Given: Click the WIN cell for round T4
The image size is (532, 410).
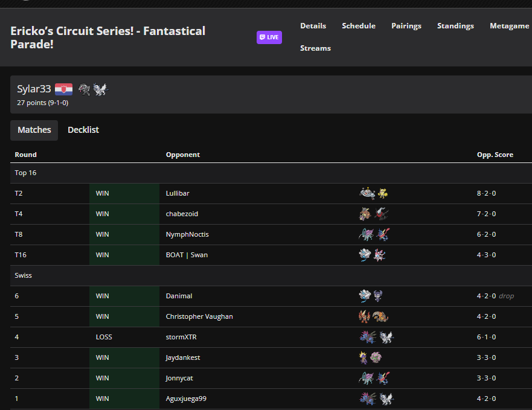Looking at the screenshot, I should click(124, 214).
